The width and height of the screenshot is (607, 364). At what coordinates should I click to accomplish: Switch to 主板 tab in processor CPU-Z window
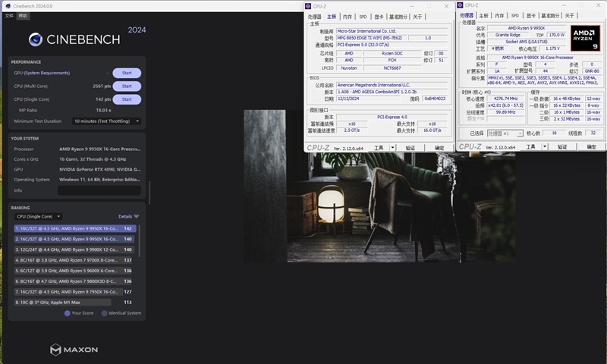tap(484, 15)
